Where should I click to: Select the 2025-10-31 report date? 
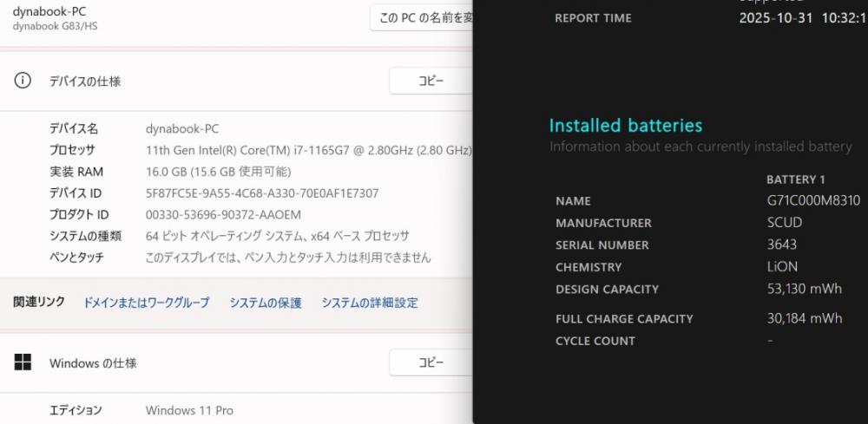coord(776,17)
